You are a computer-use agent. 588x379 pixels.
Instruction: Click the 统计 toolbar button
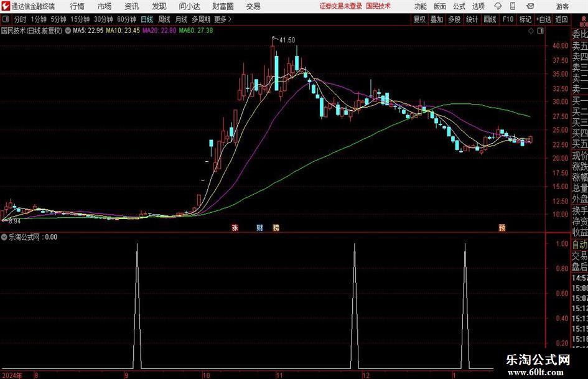[472, 19]
